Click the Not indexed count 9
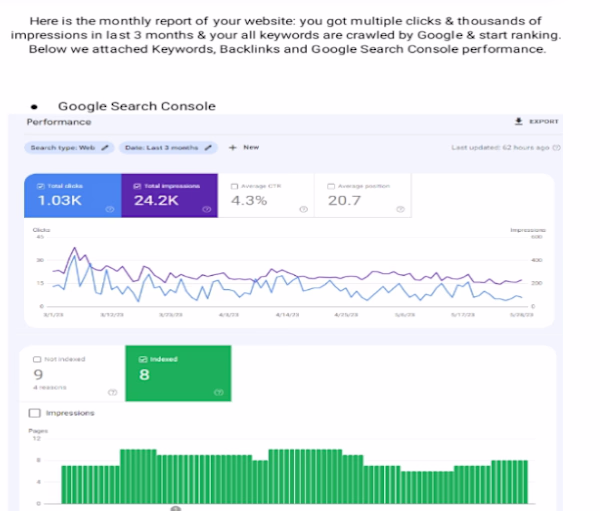The height and width of the screenshot is (511, 600). click(x=38, y=375)
